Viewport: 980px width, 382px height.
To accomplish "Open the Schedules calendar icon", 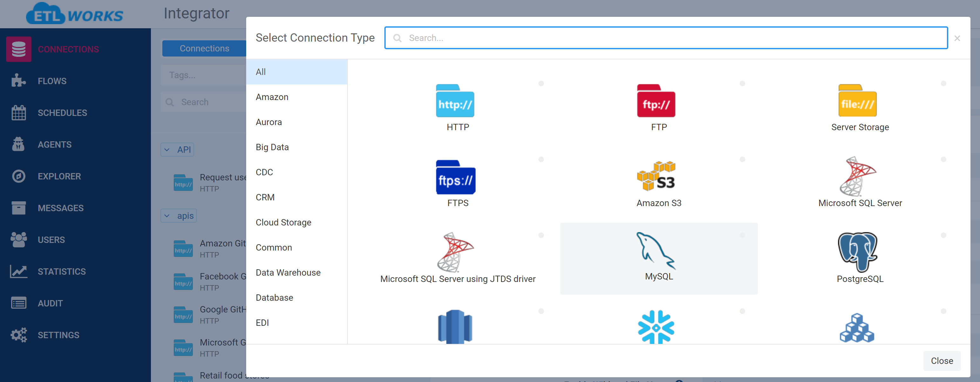I will tap(18, 113).
